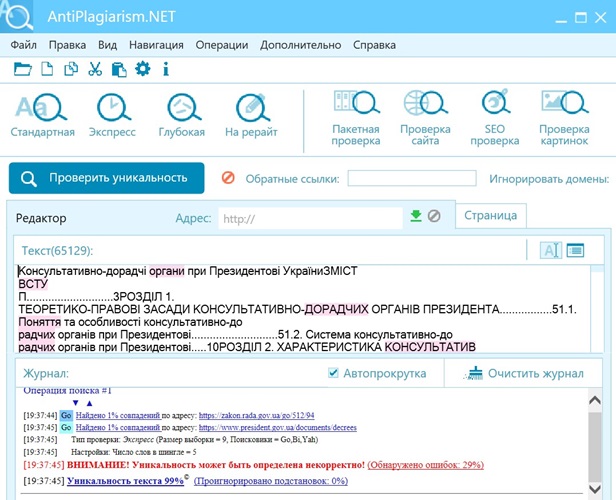This screenshot has height=500, width=616.
Task: Click the Игнорировать домены label
Action: pyautogui.click(x=549, y=179)
